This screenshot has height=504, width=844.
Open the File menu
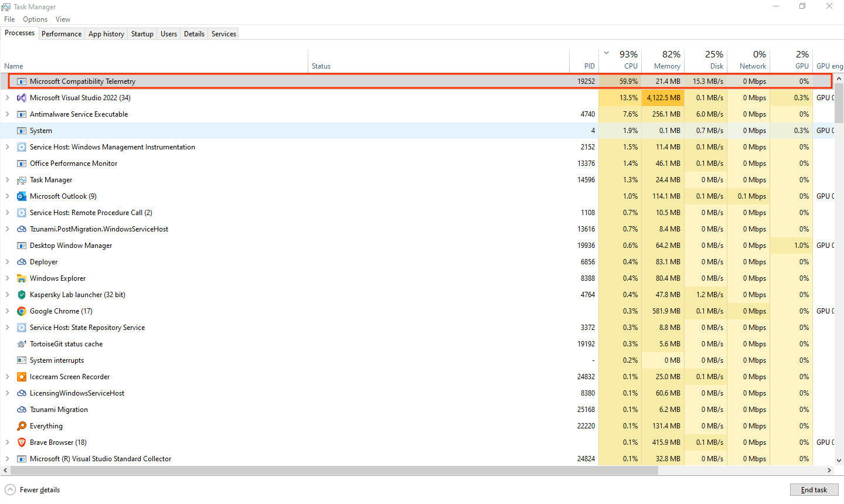point(9,19)
